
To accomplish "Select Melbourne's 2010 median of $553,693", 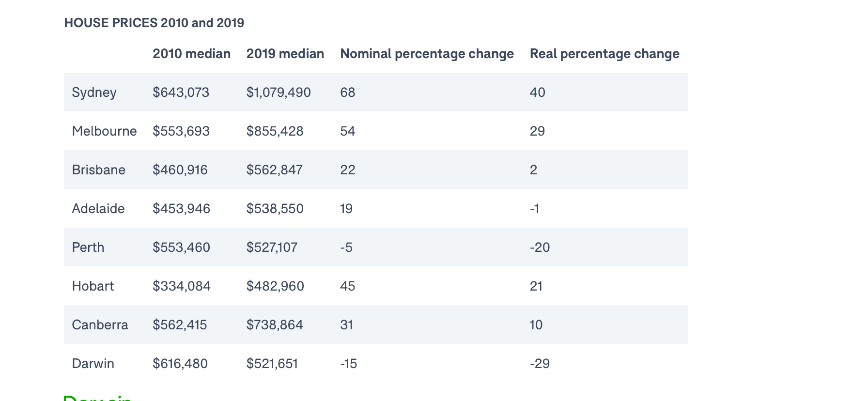I will pyautogui.click(x=181, y=131).
